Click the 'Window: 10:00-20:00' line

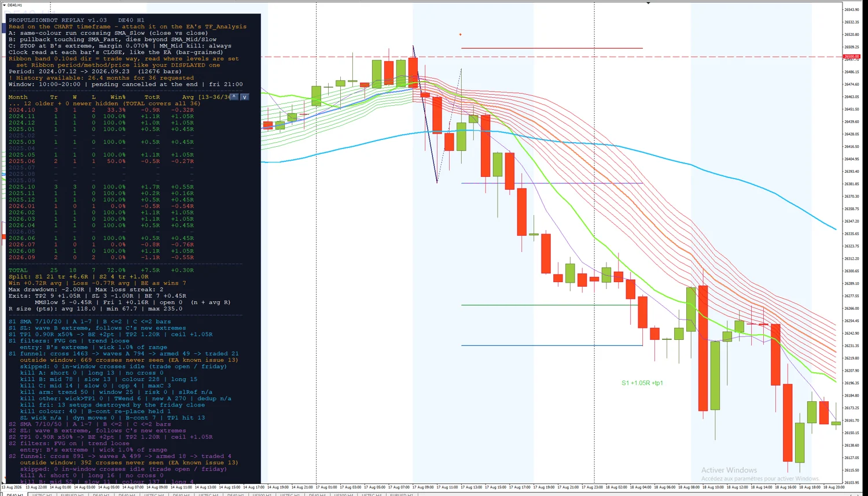[x=126, y=84]
